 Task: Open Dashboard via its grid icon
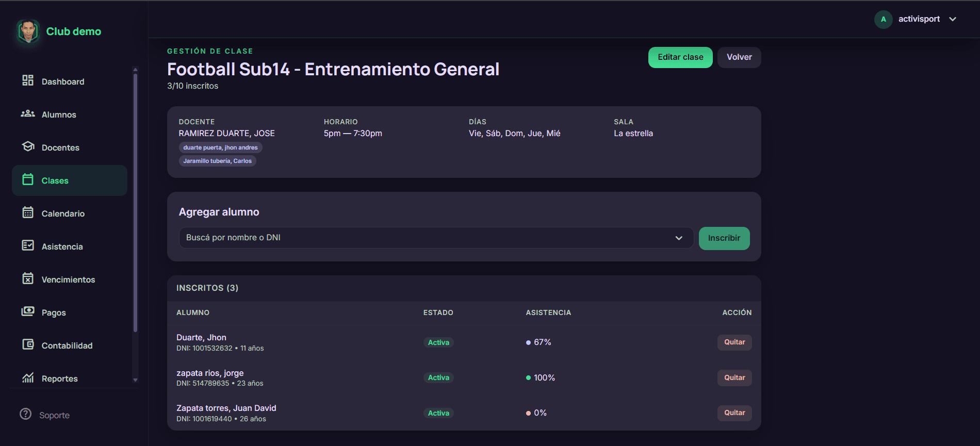point(28,80)
